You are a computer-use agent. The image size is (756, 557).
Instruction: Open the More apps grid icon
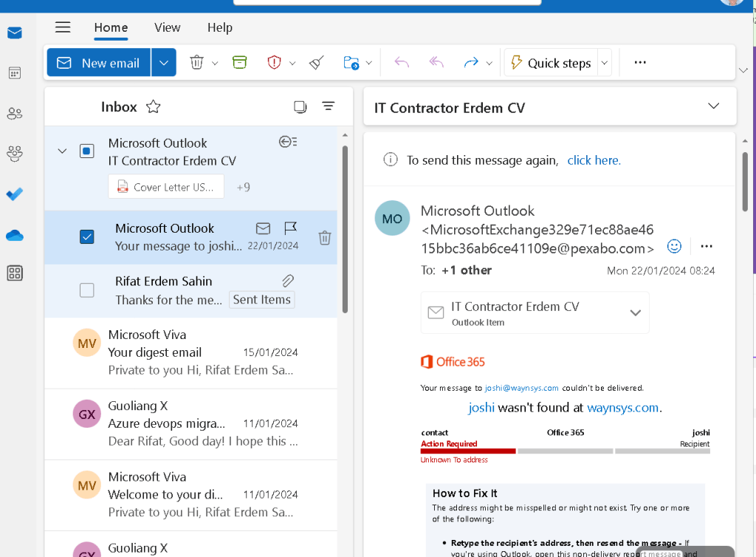[x=15, y=273]
